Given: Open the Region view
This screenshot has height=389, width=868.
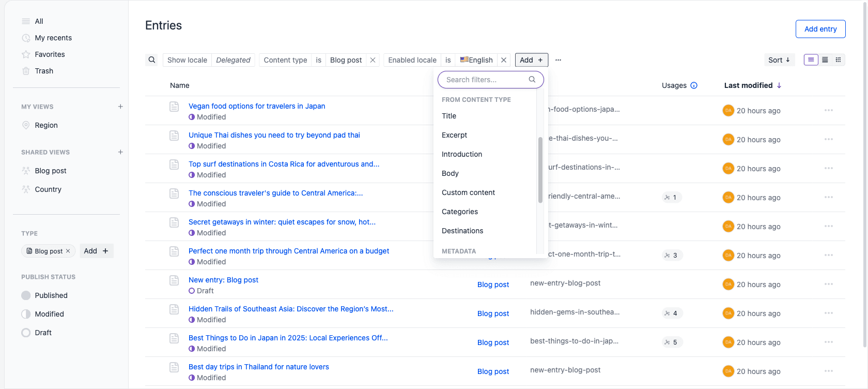Looking at the screenshot, I should coord(46,125).
